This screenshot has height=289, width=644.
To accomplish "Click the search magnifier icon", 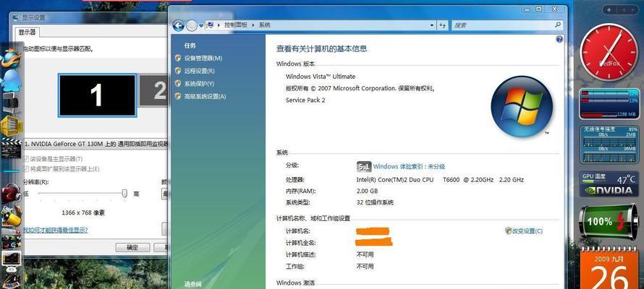I will [x=557, y=25].
